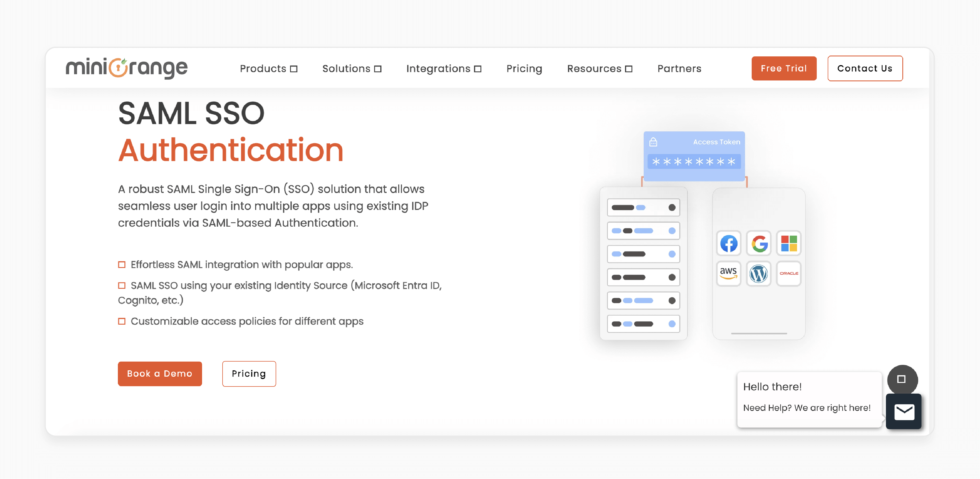980x479 pixels.
Task: Expand the Solutions navigation menu
Action: [x=352, y=68]
